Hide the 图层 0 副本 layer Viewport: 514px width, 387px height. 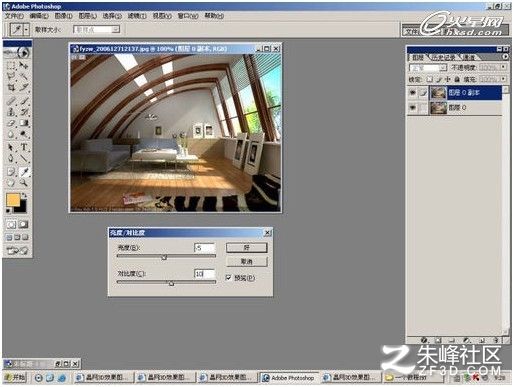click(413, 93)
